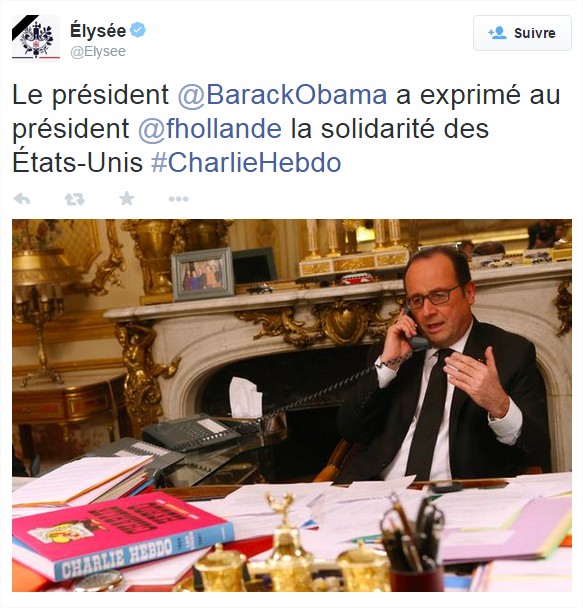583x608 pixels.
Task: Click the add-person icon inside Suivre
Action: [497, 33]
